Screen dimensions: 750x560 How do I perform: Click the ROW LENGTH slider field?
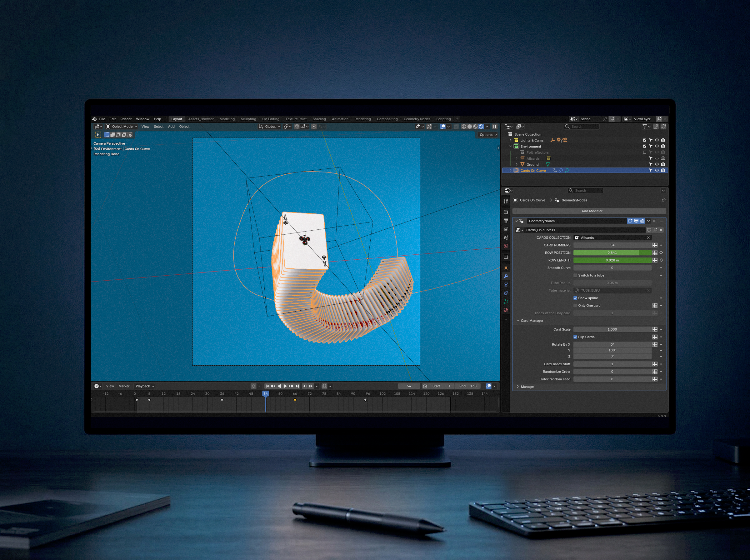(x=612, y=260)
